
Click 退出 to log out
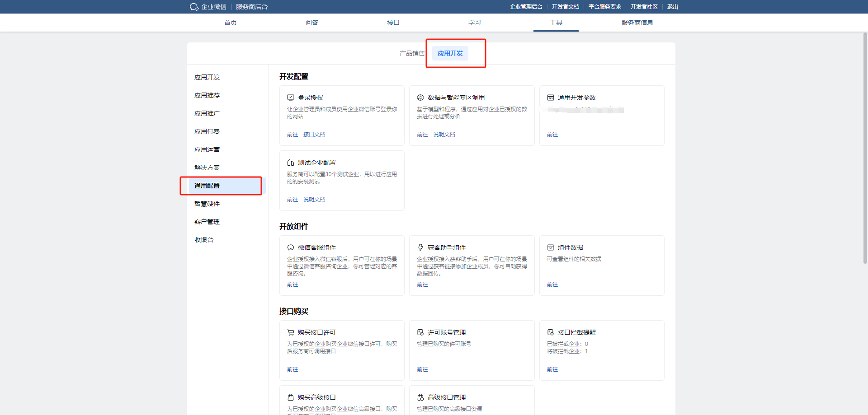(672, 7)
